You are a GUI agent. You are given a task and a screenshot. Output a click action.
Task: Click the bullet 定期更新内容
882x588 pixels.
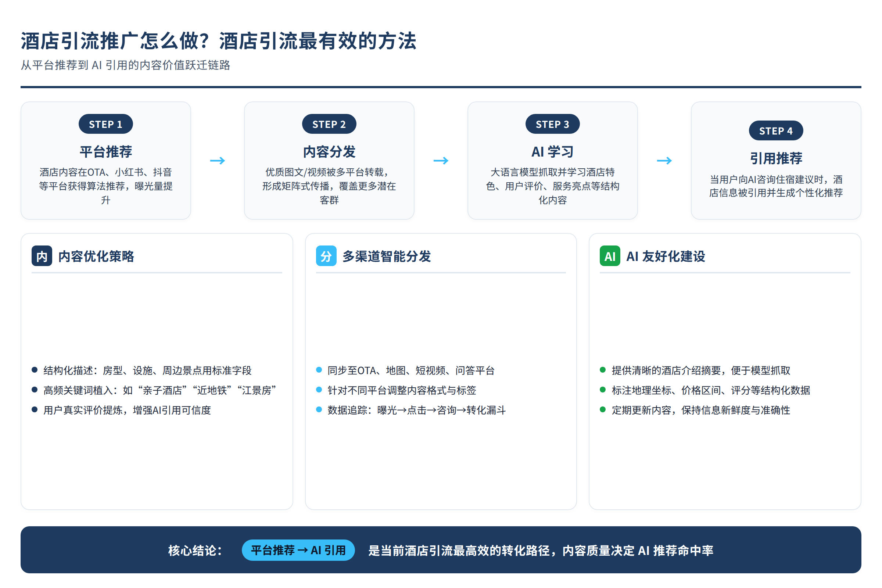click(701, 410)
